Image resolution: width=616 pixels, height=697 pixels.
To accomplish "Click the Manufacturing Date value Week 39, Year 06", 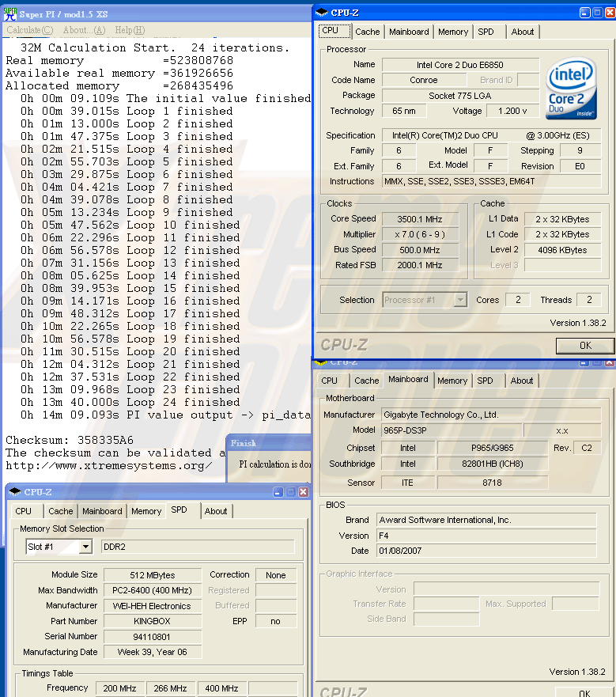I will tap(153, 652).
